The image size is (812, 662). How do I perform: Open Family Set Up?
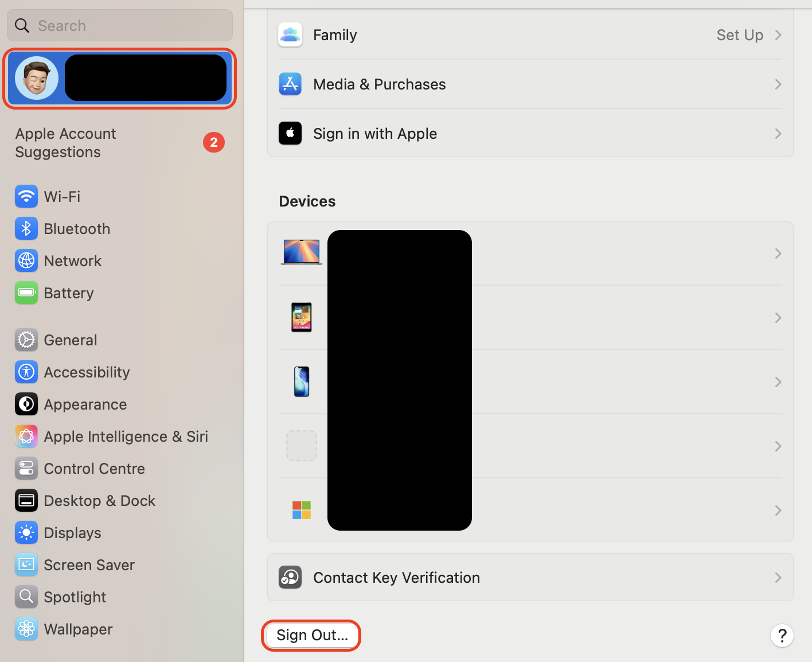740,35
